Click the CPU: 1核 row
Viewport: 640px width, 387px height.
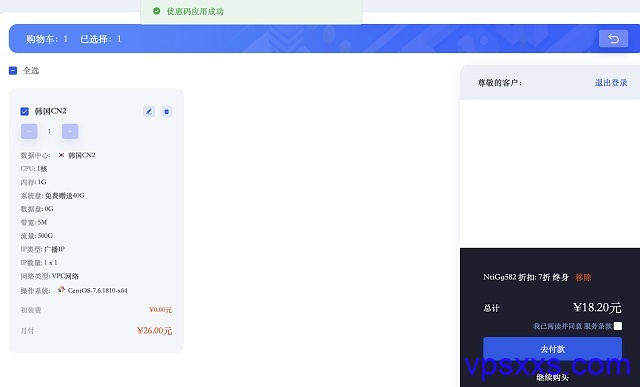(x=34, y=169)
